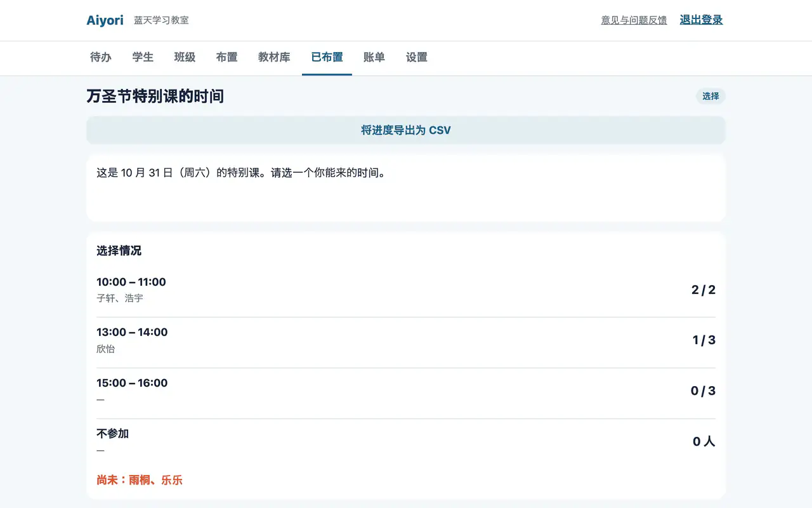Open the 学生 tab

pos(143,57)
